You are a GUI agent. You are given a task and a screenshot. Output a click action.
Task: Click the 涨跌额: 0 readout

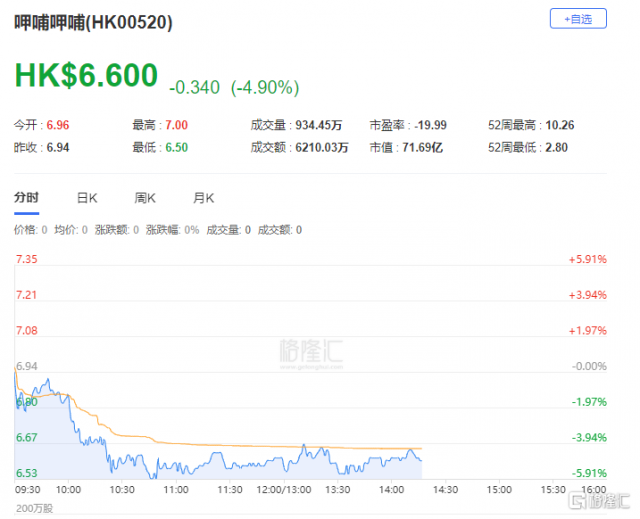(x=117, y=230)
